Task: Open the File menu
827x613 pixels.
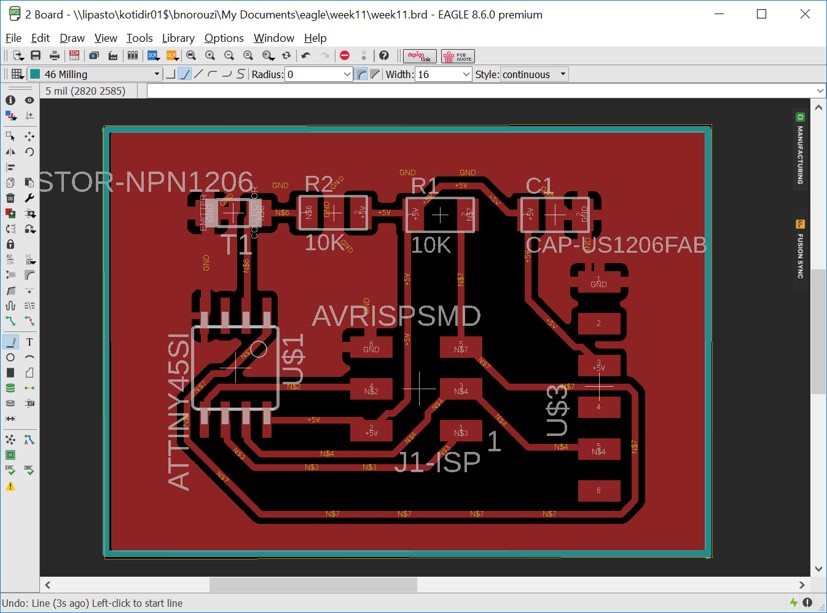Action: pyautogui.click(x=13, y=38)
